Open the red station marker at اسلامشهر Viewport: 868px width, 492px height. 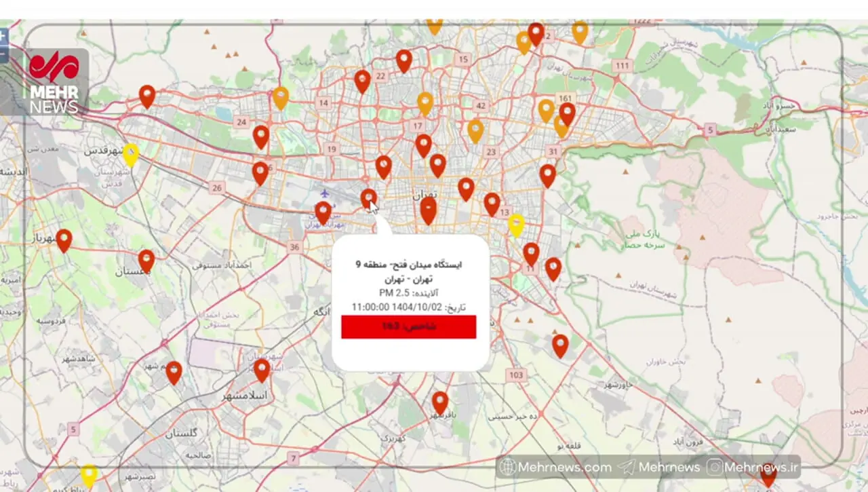pyautogui.click(x=262, y=369)
